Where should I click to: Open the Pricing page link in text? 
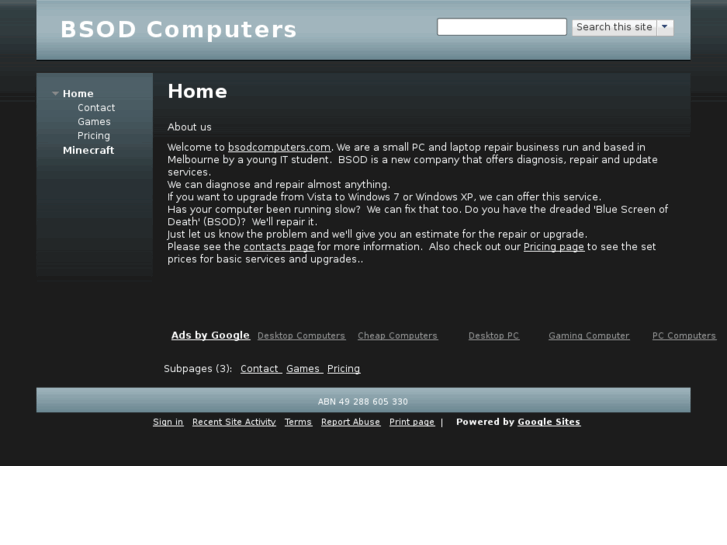pyautogui.click(x=554, y=247)
